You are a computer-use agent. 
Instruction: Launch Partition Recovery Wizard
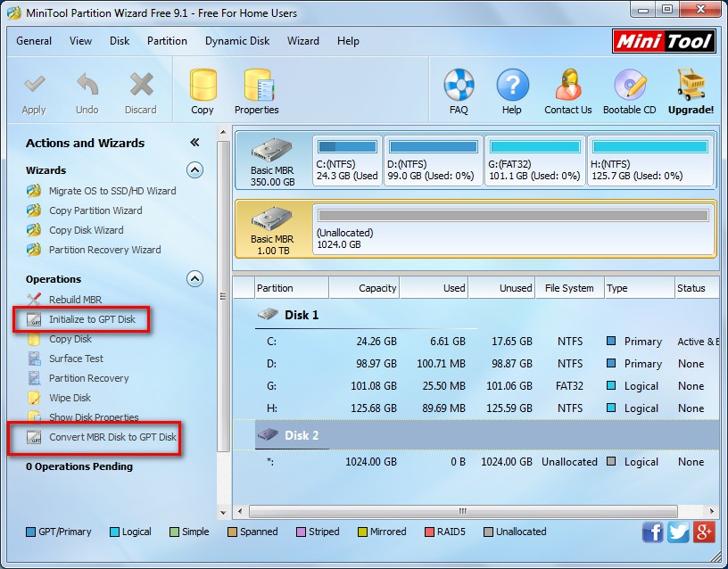coord(105,250)
